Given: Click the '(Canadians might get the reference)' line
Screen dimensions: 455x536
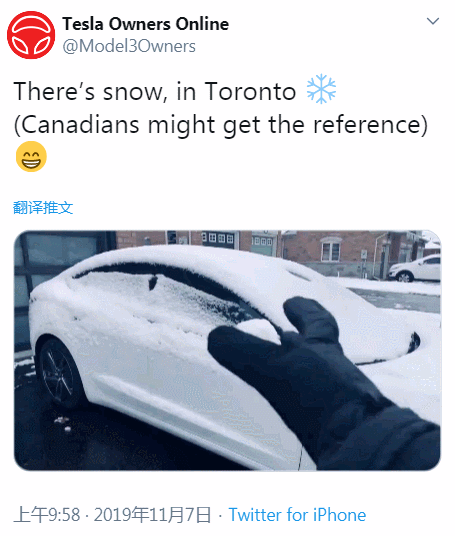Looking at the screenshot, I should 221,125.
